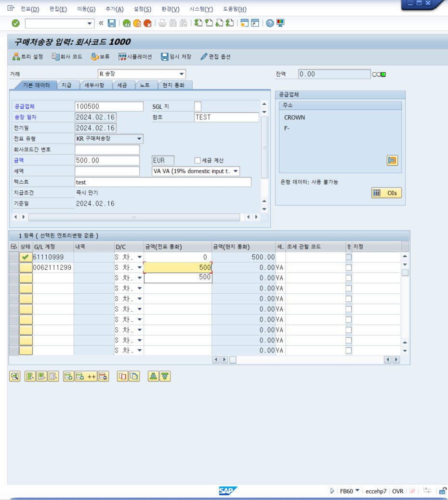Tick the checkbox in row 61110999
Viewport: 448px width, 500px height.
coord(348,257)
